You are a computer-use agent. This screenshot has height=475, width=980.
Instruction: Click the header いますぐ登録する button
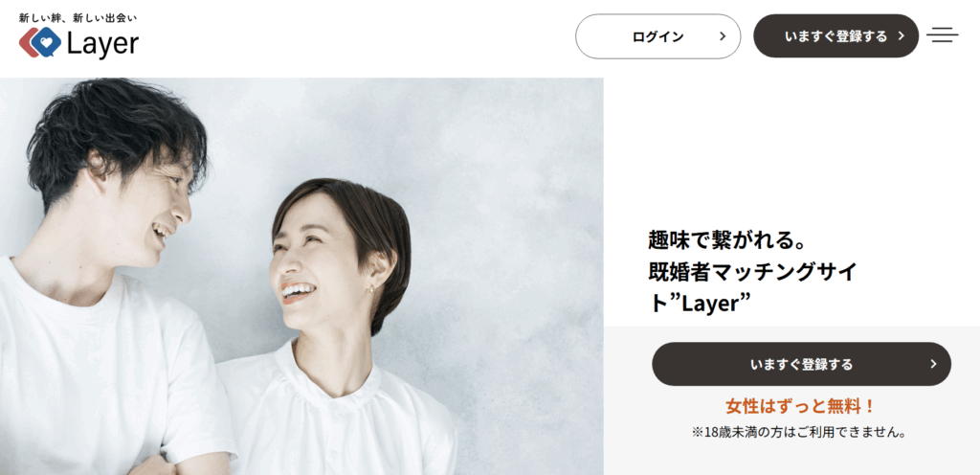836,36
